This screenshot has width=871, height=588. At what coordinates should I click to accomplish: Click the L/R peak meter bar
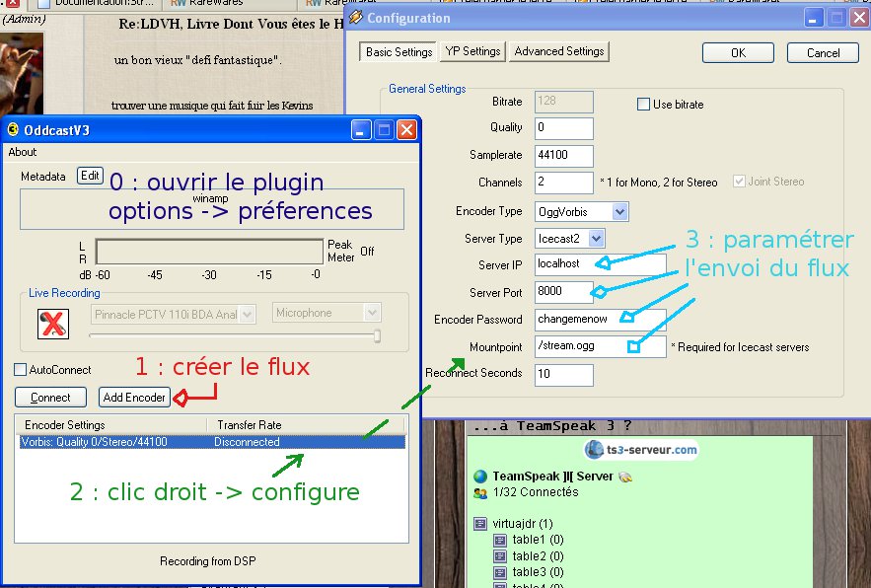tap(209, 252)
